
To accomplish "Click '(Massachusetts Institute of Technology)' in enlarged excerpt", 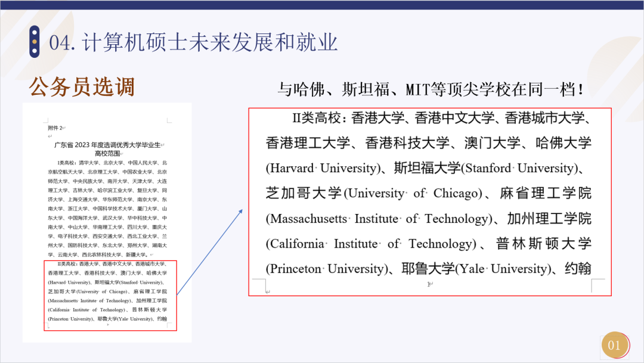I will (379, 219).
